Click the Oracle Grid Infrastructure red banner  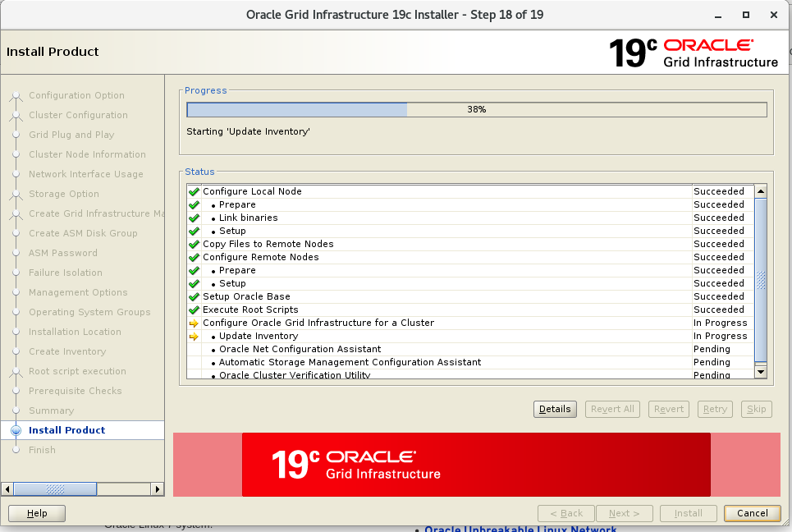(x=476, y=465)
